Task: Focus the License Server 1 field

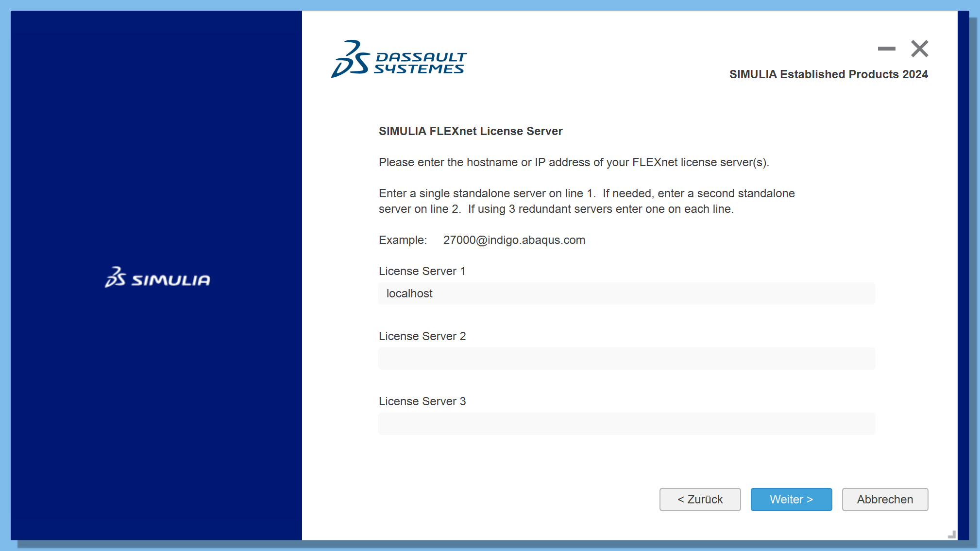Action: pyautogui.click(x=626, y=293)
